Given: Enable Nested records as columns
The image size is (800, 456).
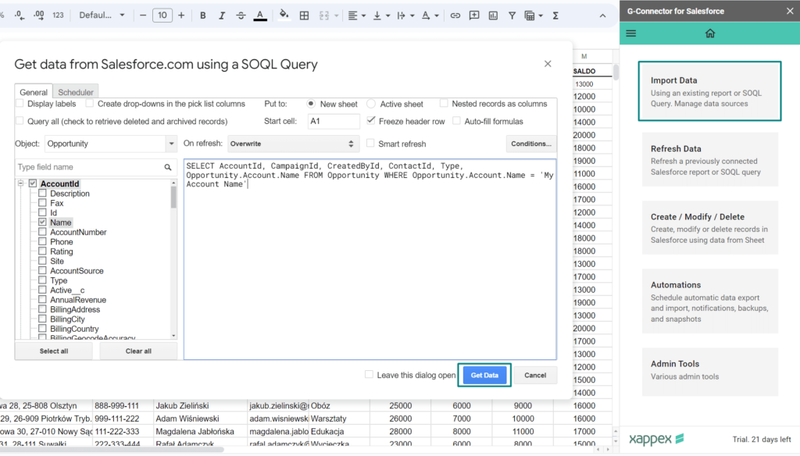Looking at the screenshot, I should (x=444, y=104).
